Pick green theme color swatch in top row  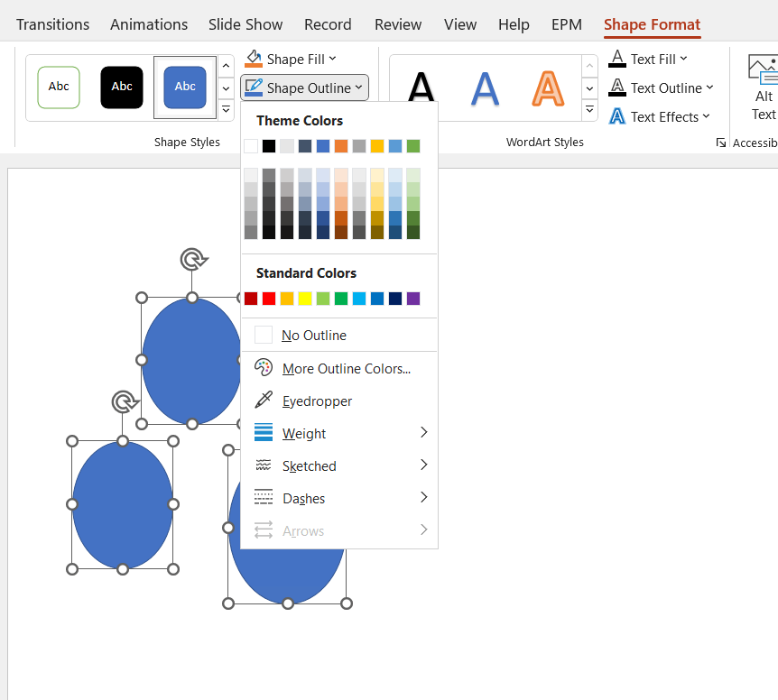(x=413, y=146)
